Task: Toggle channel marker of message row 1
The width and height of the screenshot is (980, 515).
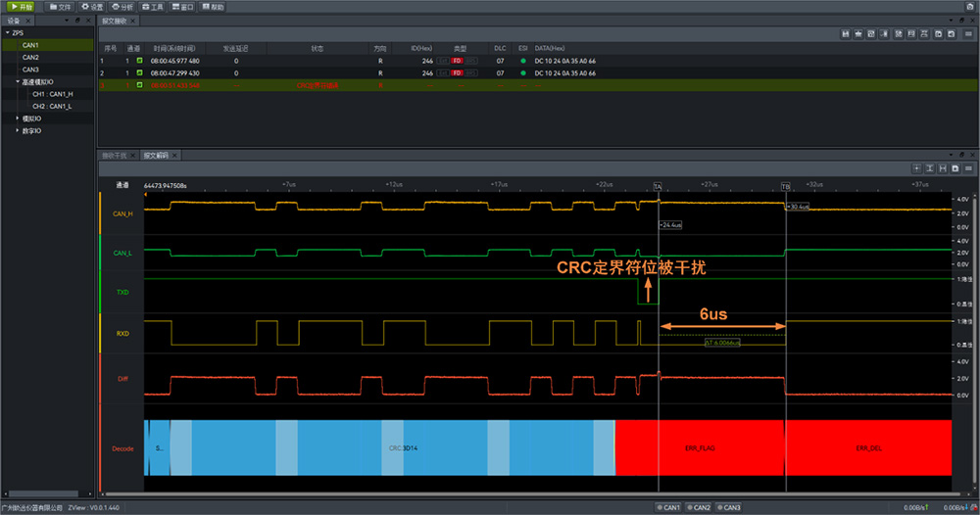Action: click(139, 61)
